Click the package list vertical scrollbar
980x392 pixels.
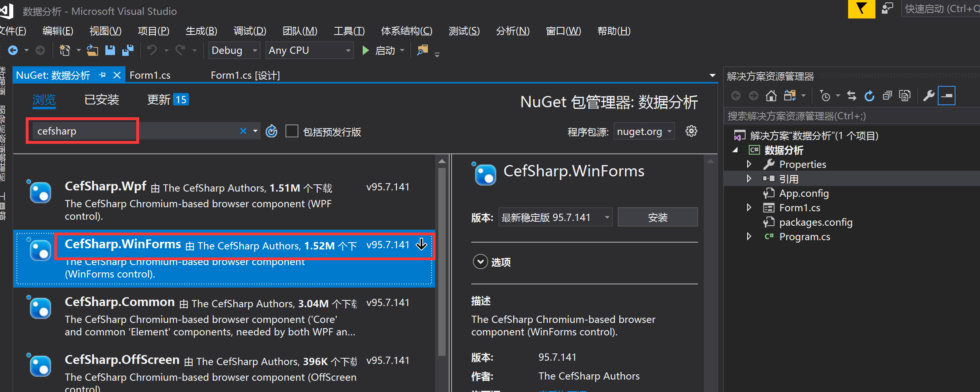[x=442, y=261]
